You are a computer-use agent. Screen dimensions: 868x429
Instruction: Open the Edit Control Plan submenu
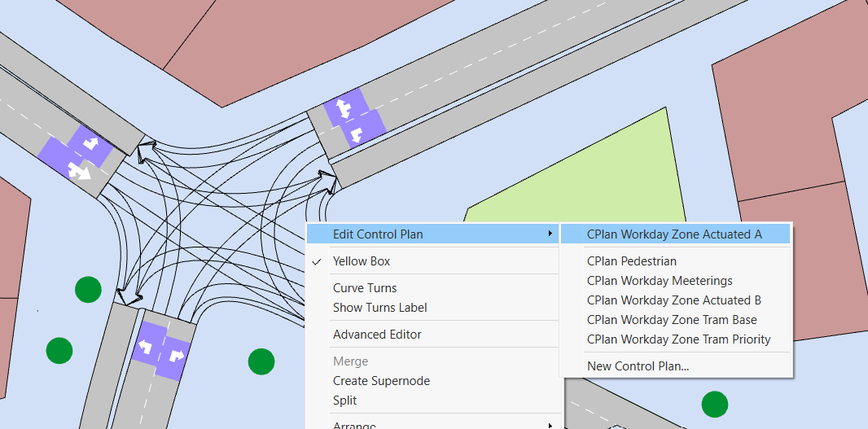pos(433,234)
